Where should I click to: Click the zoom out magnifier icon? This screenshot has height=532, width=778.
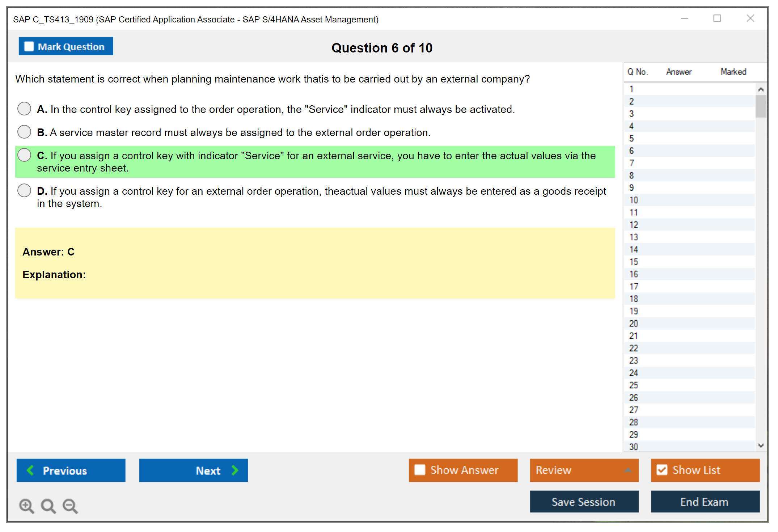point(70,505)
